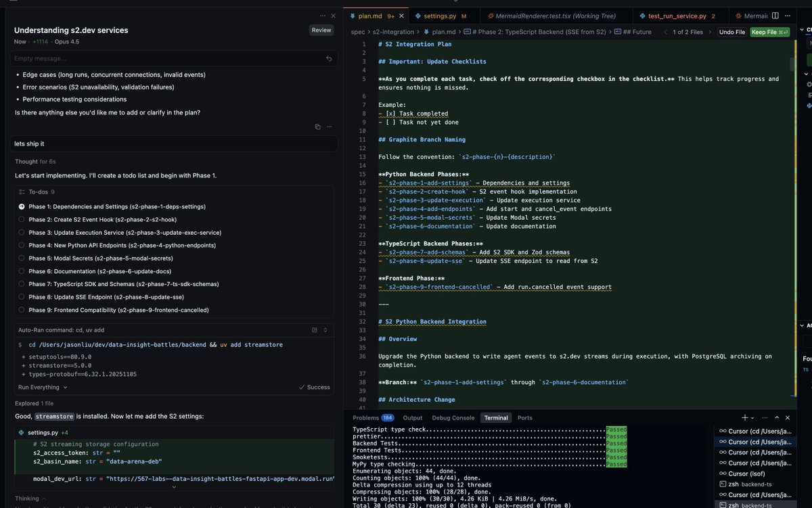Viewport: 812px width, 508px height.
Task: Close the terminal panel with the X icon
Action: [788, 418]
